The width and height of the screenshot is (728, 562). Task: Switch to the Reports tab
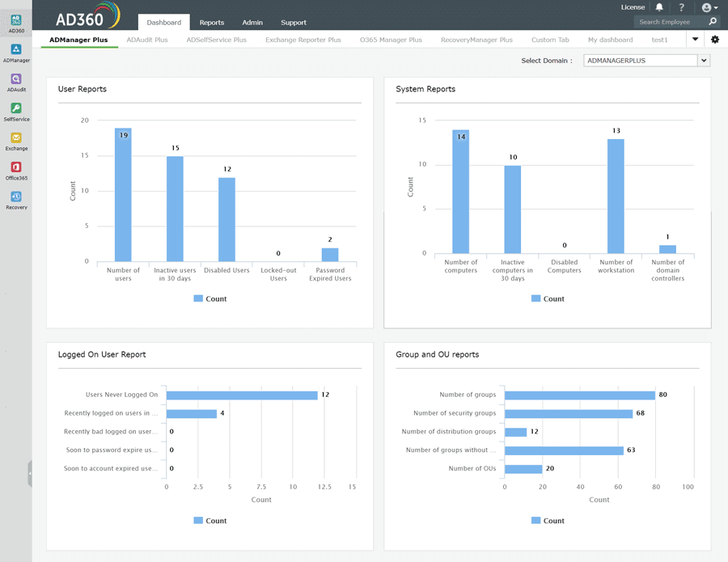click(x=212, y=23)
